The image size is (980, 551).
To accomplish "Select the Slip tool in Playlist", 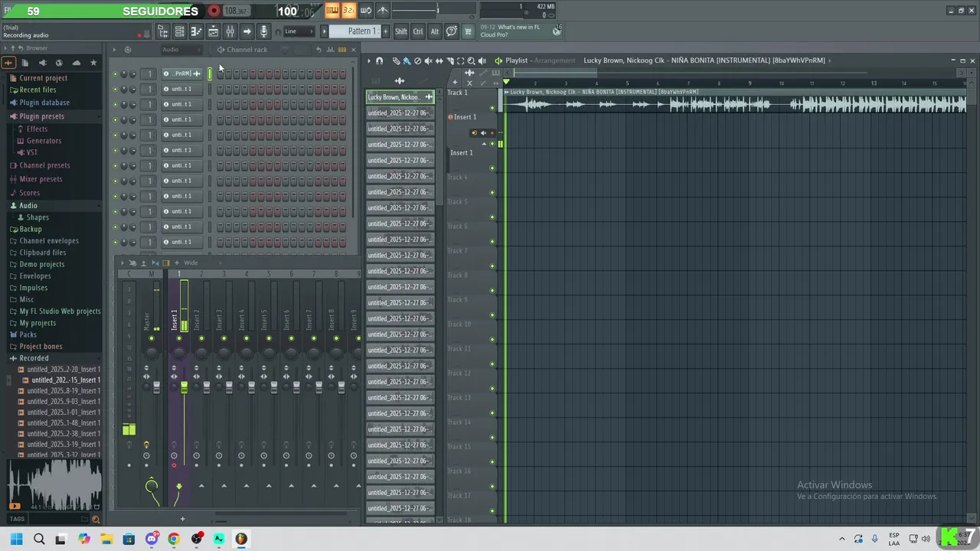I will [x=439, y=60].
